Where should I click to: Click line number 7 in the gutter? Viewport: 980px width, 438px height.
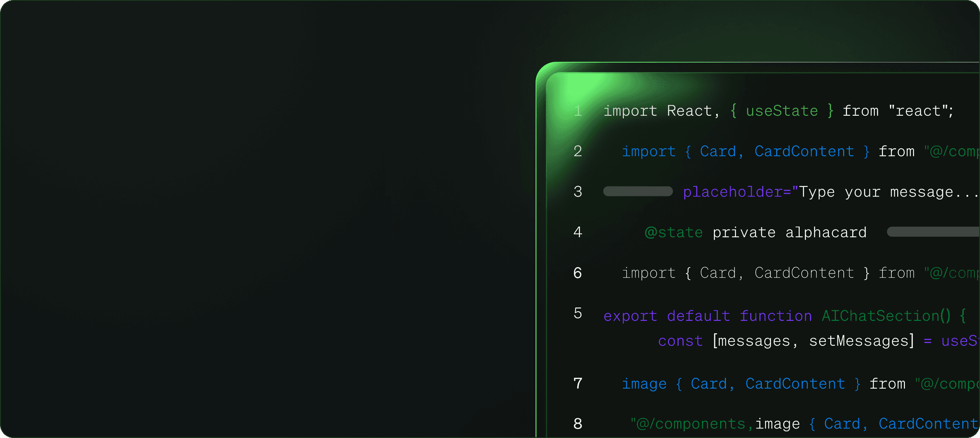(578, 383)
